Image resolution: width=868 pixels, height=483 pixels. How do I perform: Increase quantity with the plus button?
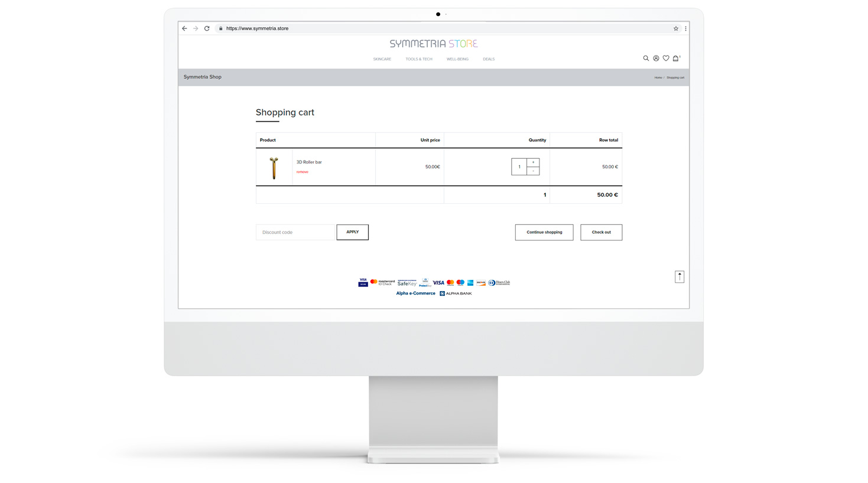click(x=533, y=162)
